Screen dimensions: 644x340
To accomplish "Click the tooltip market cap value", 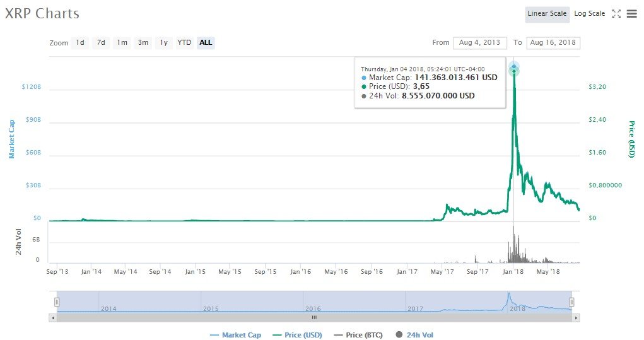I will coord(456,77).
